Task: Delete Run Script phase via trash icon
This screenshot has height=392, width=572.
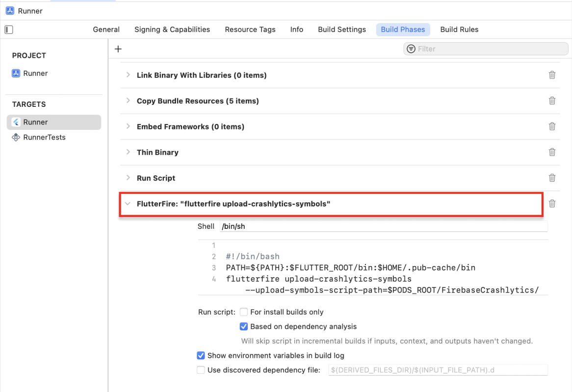Action: coord(552,178)
